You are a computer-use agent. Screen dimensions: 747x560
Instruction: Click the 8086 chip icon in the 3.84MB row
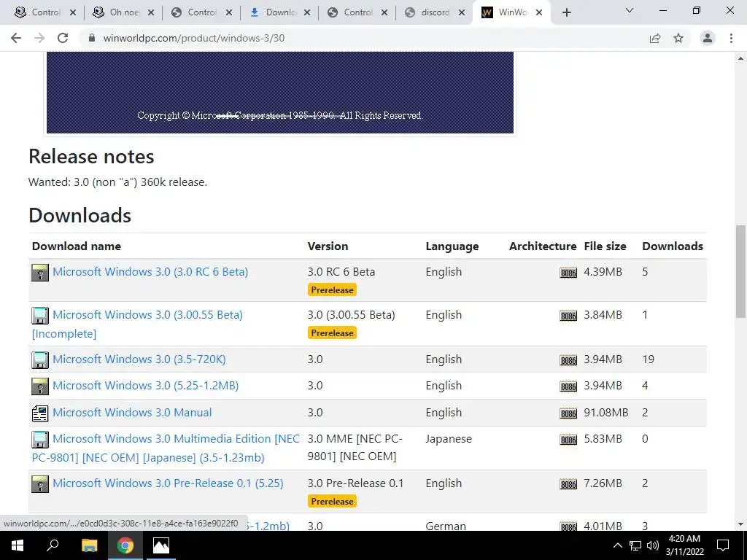click(568, 316)
